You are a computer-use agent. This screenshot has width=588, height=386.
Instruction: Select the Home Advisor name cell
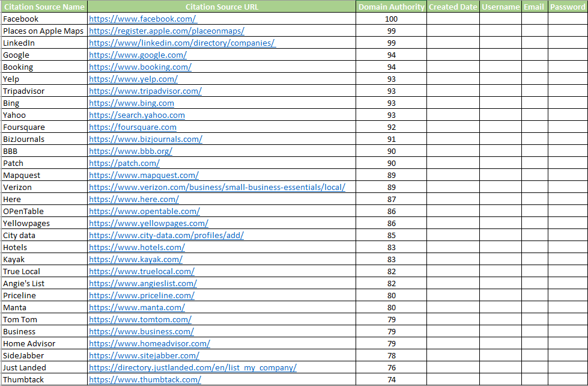[44, 343]
